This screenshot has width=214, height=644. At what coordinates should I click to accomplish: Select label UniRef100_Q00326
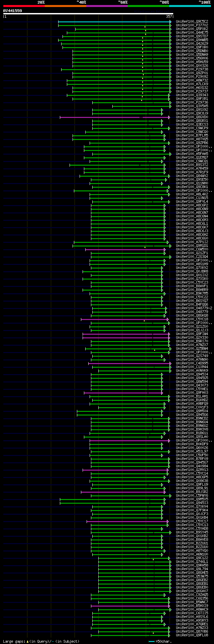[x=192, y=66]
